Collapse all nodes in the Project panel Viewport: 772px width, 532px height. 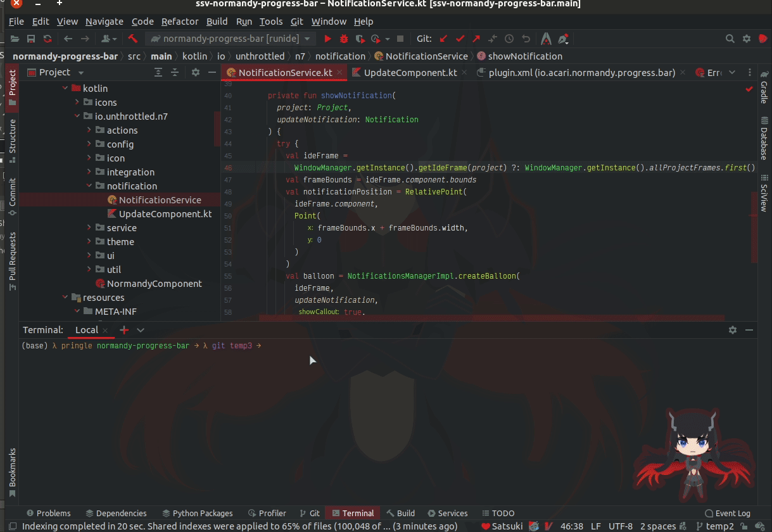pyautogui.click(x=175, y=72)
